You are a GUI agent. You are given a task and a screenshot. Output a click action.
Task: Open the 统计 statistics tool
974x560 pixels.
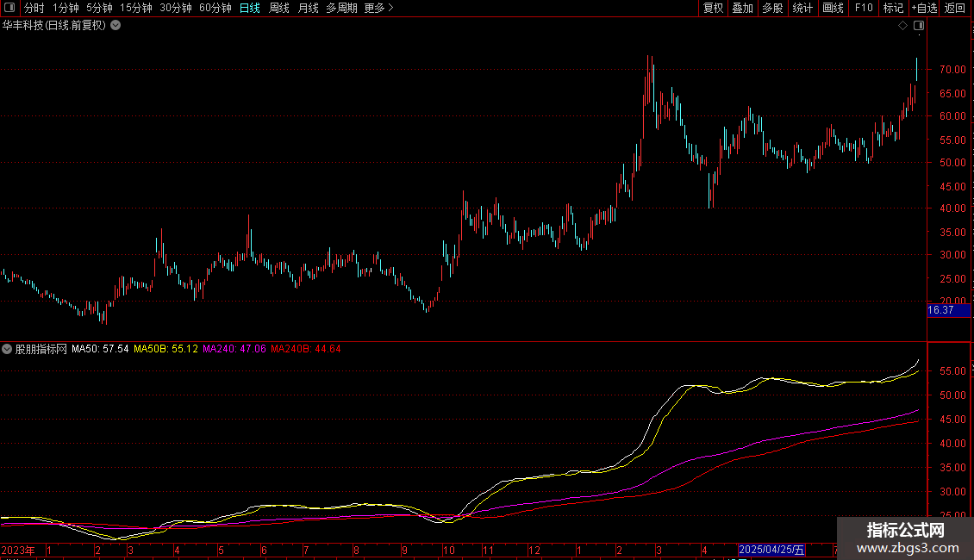(802, 8)
